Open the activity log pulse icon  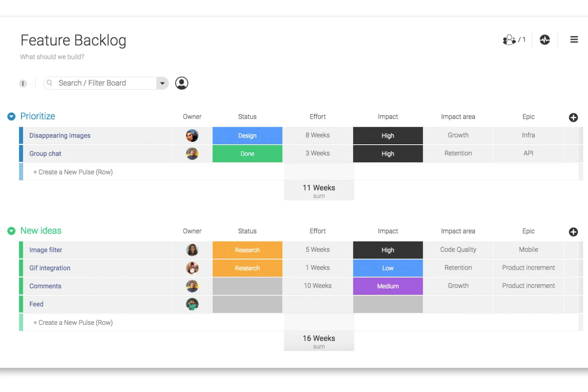point(545,40)
